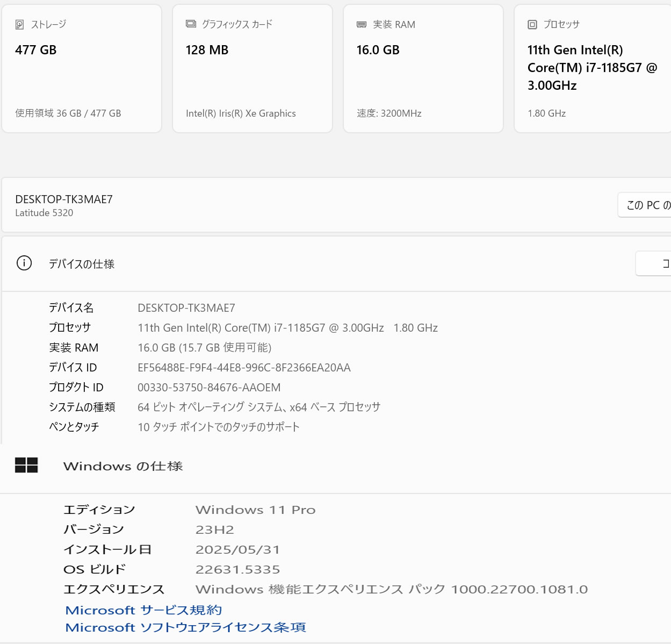The height and width of the screenshot is (644, 671).
Task: Click the 速度: 3200MHz text
Action: coord(389,113)
